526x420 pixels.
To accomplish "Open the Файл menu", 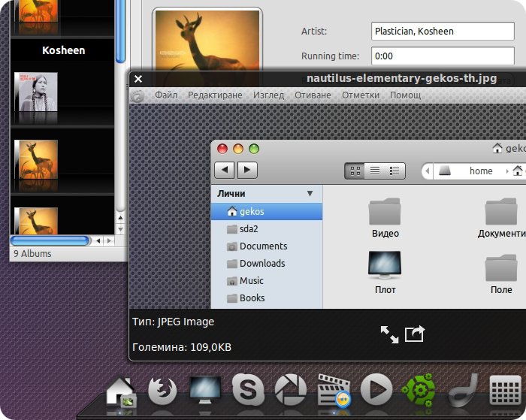I will [x=166, y=95].
